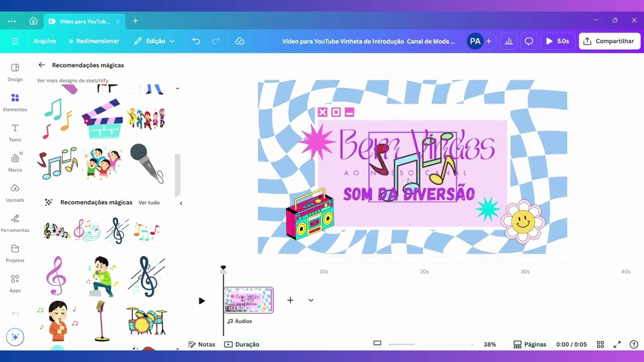The height and width of the screenshot is (362, 644).
Task: Click the document title in header
Action: click(368, 41)
